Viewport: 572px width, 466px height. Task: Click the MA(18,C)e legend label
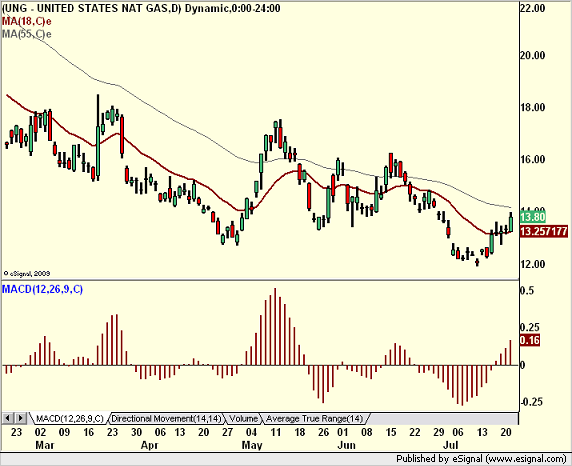[27, 21]
